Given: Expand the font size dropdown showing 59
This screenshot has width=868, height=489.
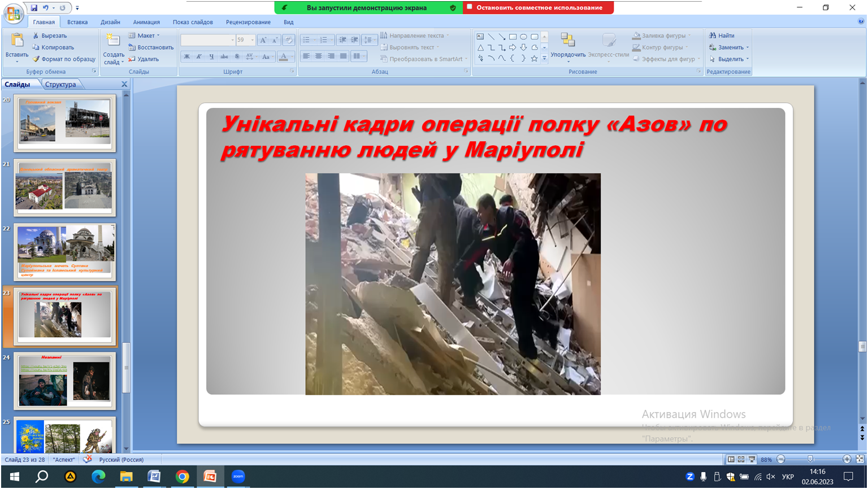Looking at the screenshot, I should (252, 40).
